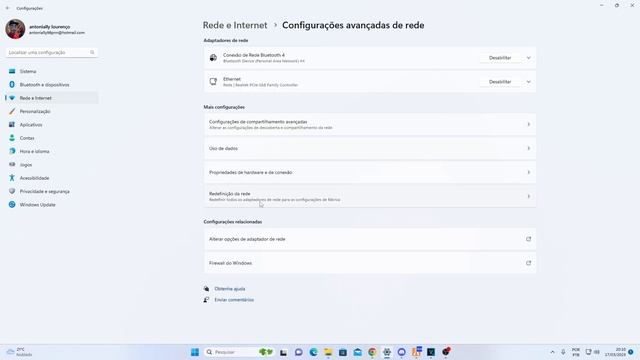Open Google Chrome from taskbar
This screenshot has height=360, width=640.
372,352
